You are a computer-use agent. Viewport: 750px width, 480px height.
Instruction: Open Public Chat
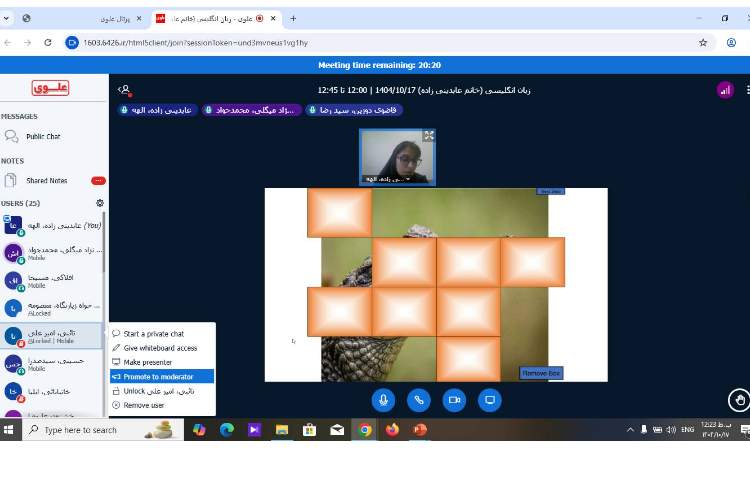(43, 137)
